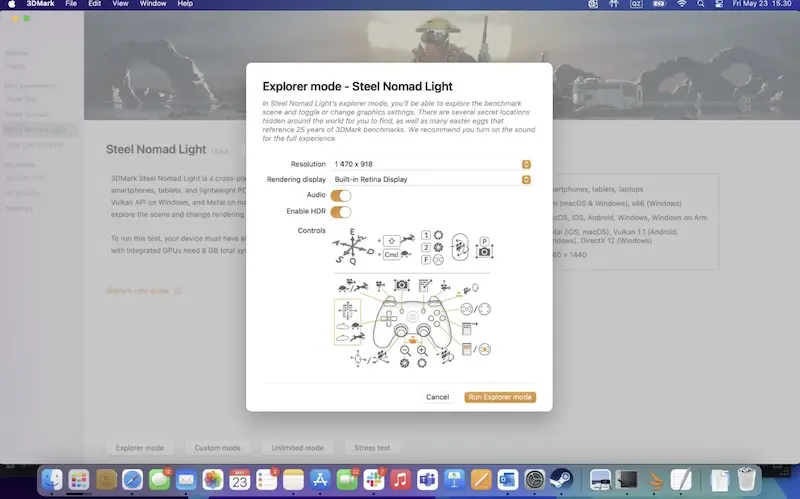Screen dimensions: 800x499
Task: Open the Help menu
Action: pos(185,4)
